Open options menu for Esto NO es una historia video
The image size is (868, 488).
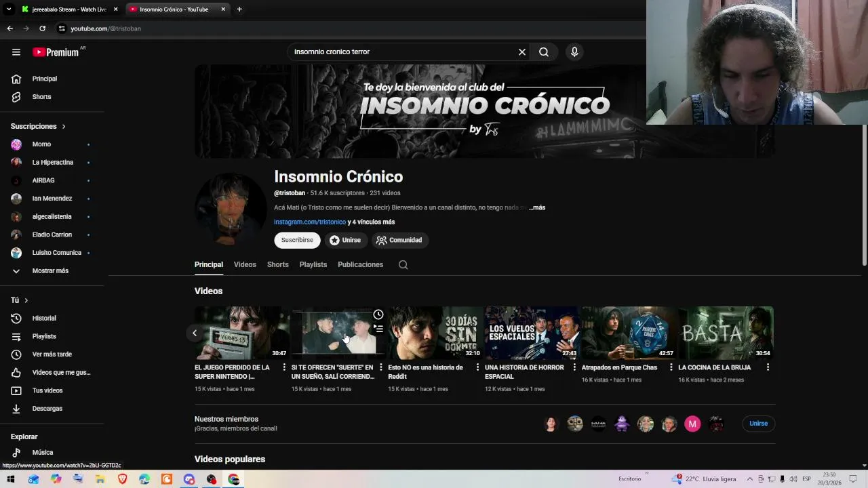(x=477, y=367)
